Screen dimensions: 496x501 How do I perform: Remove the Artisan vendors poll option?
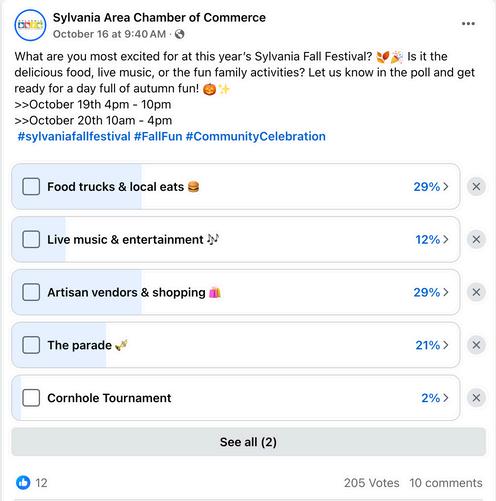476,292
